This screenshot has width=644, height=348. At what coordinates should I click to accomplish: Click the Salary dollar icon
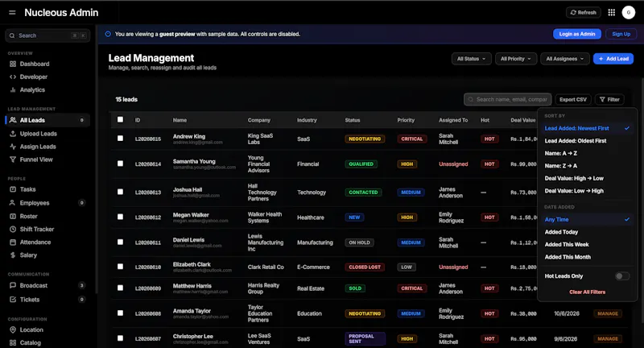tap(13, 255)
